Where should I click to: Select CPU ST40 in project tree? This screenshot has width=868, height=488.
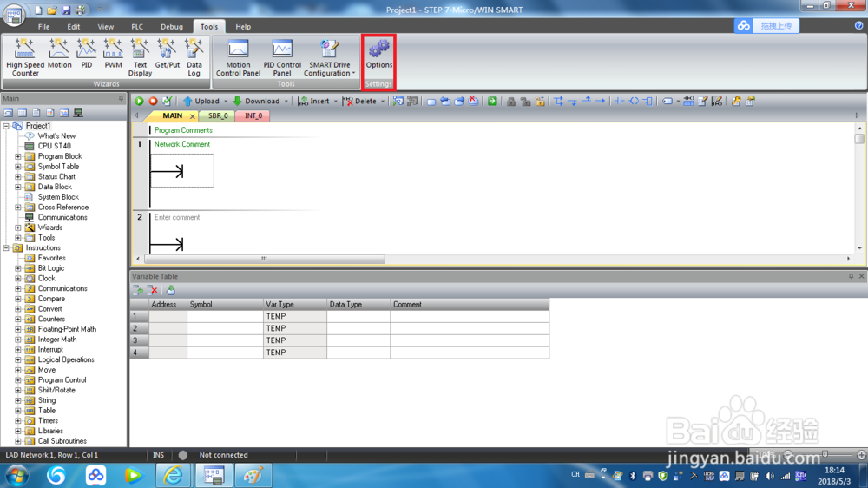[54, 146]
